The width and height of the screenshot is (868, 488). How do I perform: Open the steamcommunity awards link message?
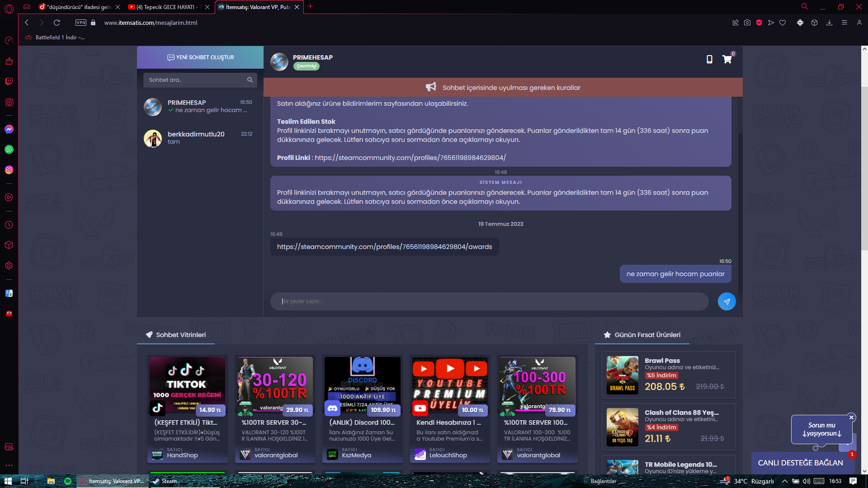click(384, 247)
